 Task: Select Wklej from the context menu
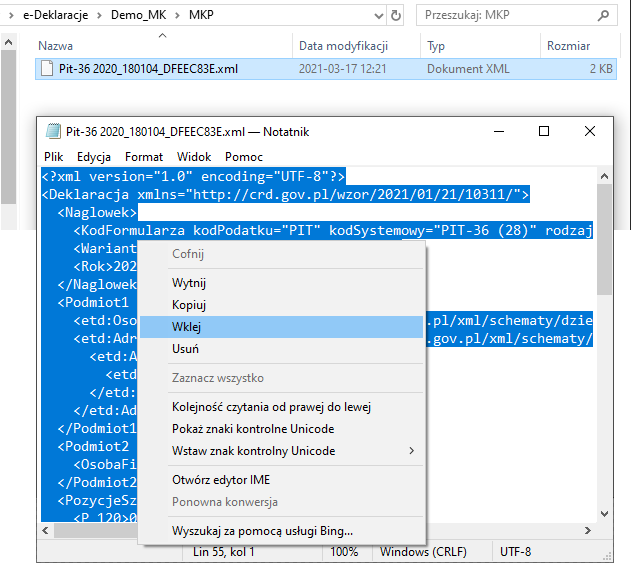(x=187, y=327)
